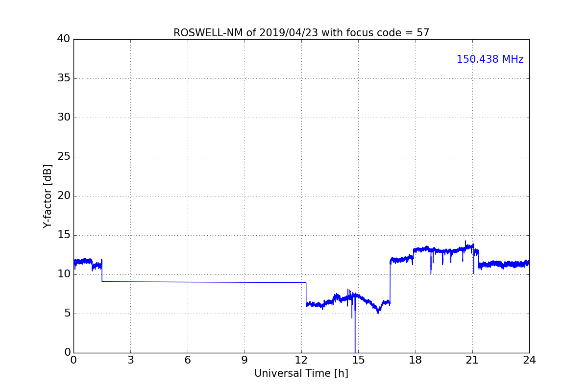Click the y-axis tick label 10
The height and width of the screenshot is (392, 588).
[63, 274]
